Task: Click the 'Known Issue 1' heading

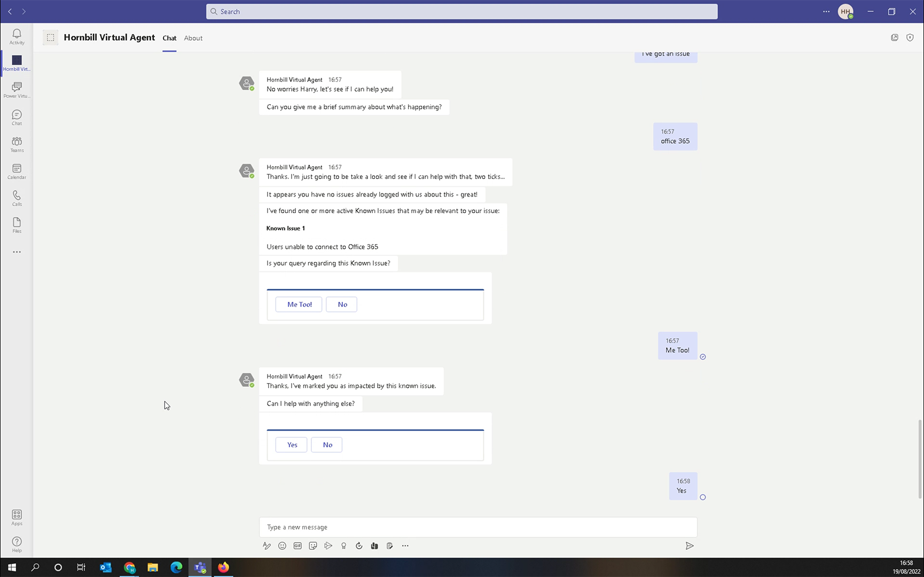Action: pyautogui.click(x=286, y=228)
